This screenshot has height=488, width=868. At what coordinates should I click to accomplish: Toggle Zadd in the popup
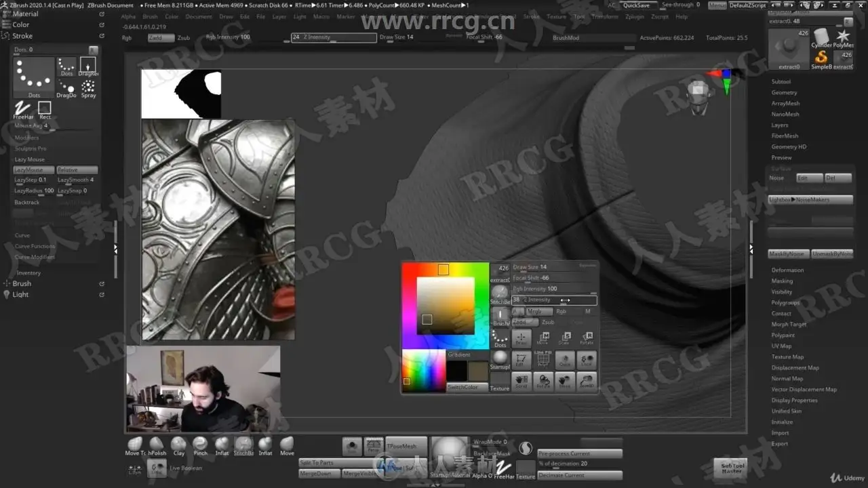525,322
